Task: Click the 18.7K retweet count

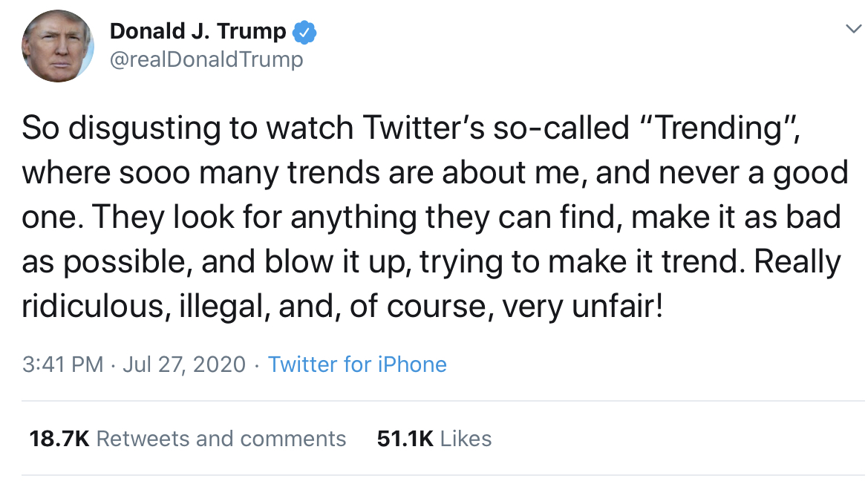Action: [59, 438]
